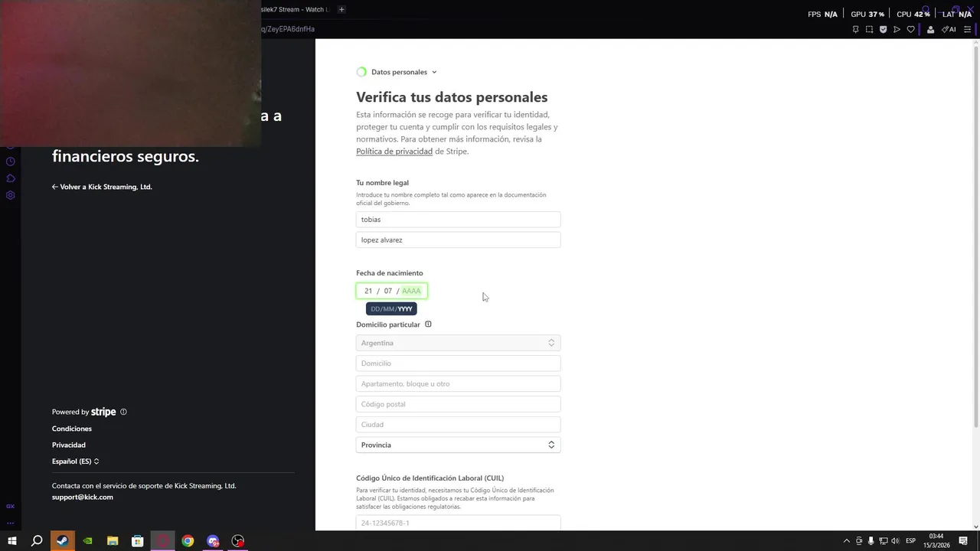Click the volume speaker tray icon
The width and height of the screenshot is (980, 551).
click(895, 541)
